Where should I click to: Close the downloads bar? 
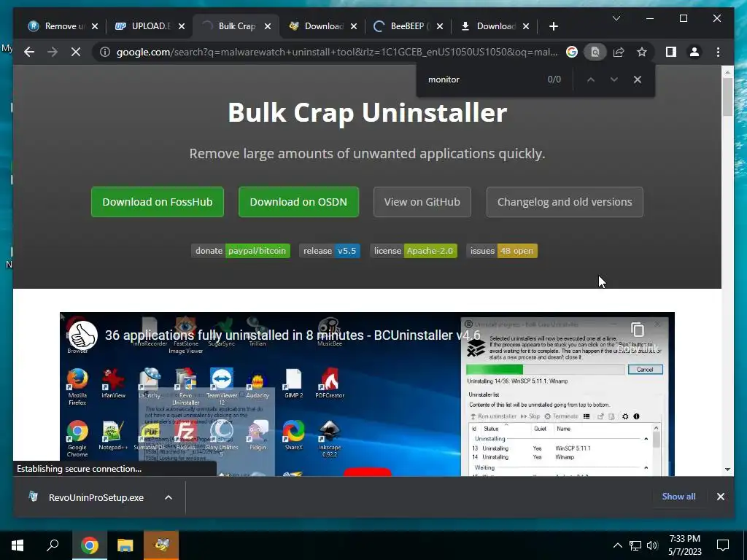click(x=720, y=497)
